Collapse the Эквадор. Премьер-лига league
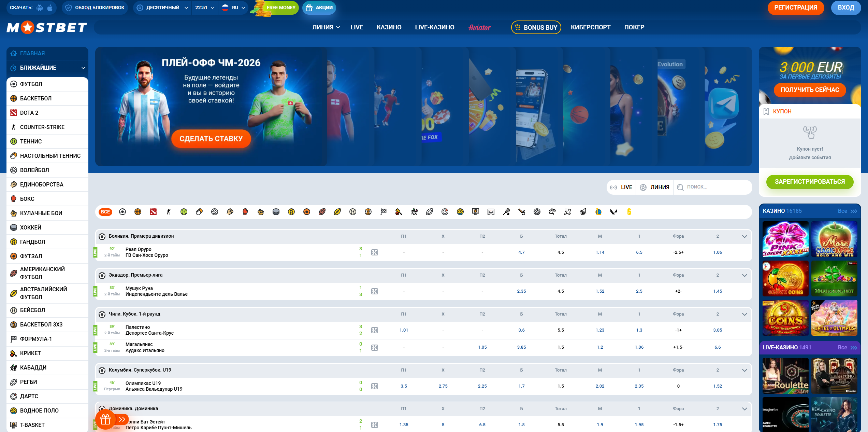Image resolution: width=868 pixels, height=432 pixels. 744,275
